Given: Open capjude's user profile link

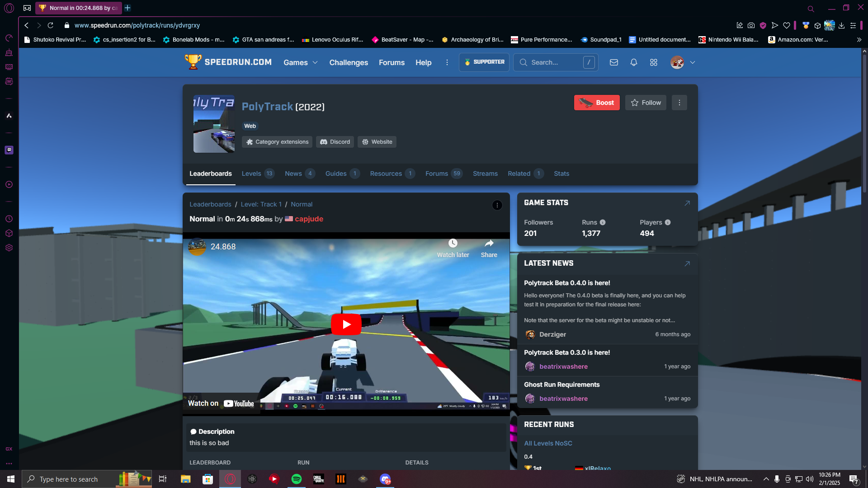Looking at the screenshot, I should [x=309, y=219].
